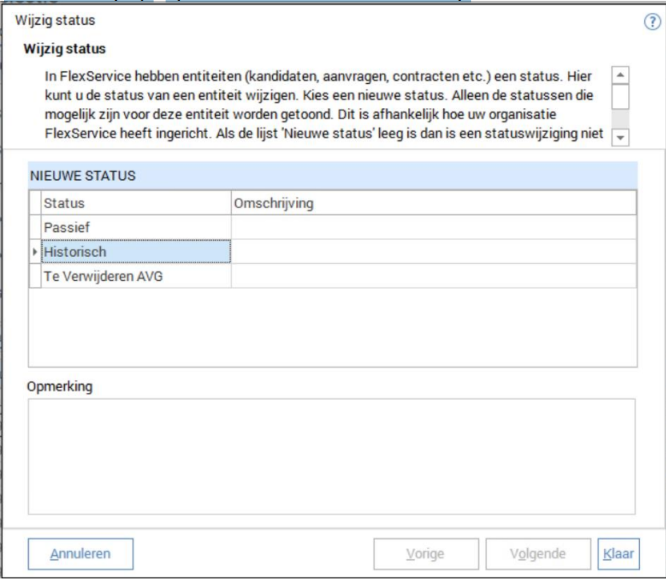This screenshot has height=579, width=666.
Task: Click the Omschrijving cell for Historisch
Action: pyautogui.click(x=433, y=252)
